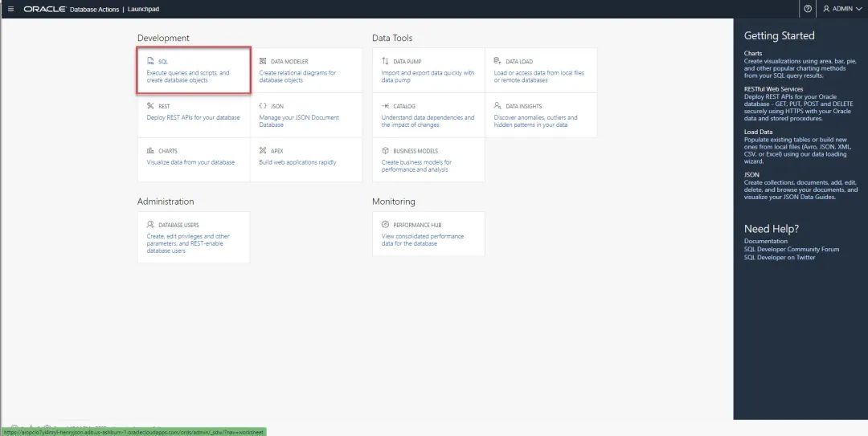Open the BUSINESS MODELS title

coord(416,151)
